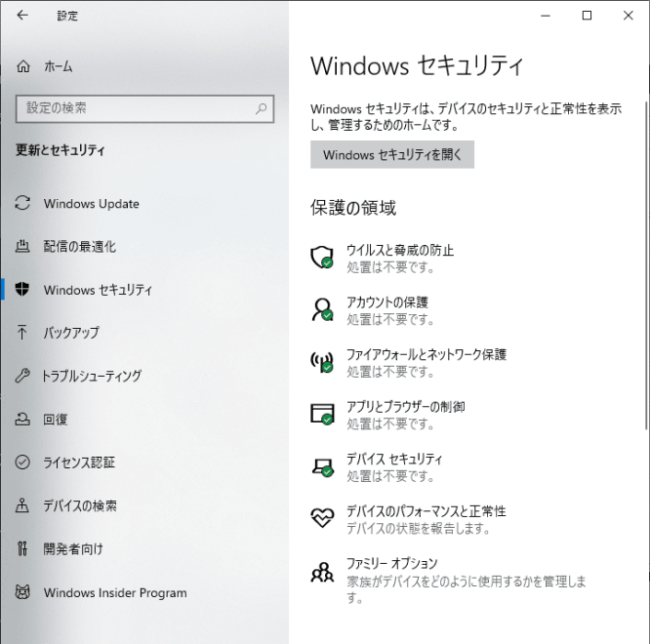Click the Windows Insider Program cat icon
The height and width of the screenshot is (644, 650).
click(x=22, y=591)
